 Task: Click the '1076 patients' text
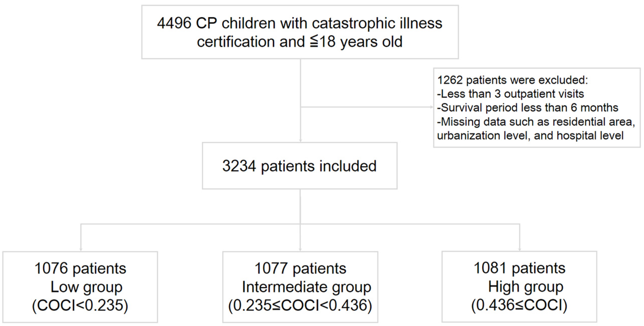[x=80, y=269]
